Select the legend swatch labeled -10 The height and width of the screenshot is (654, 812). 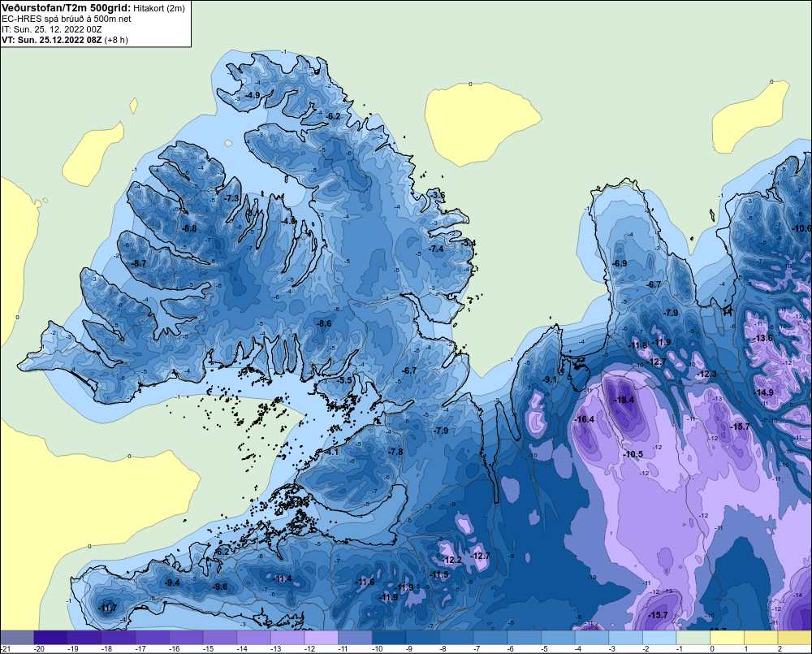(x=390, y=638)
